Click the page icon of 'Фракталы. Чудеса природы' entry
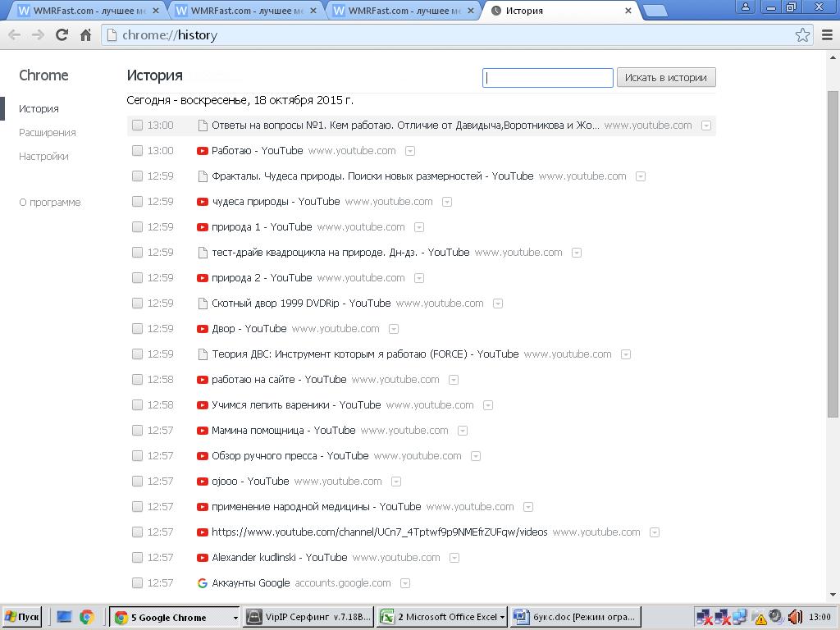 click(203, 176)
